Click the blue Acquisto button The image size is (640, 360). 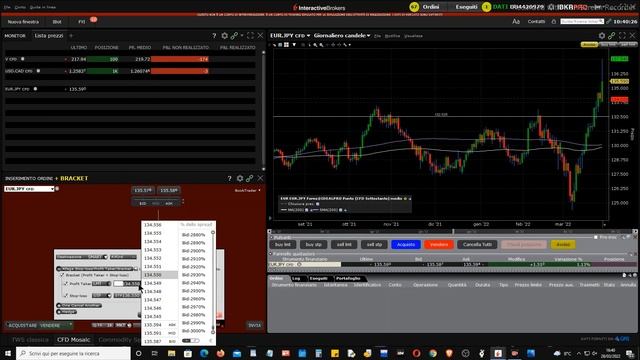[406, 244]
